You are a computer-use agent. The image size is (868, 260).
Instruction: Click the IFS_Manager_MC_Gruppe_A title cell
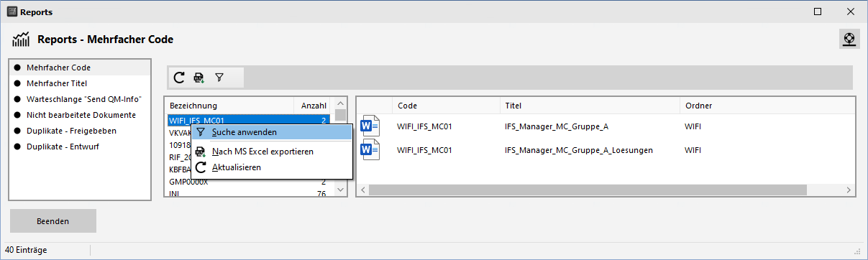point(557,126)
